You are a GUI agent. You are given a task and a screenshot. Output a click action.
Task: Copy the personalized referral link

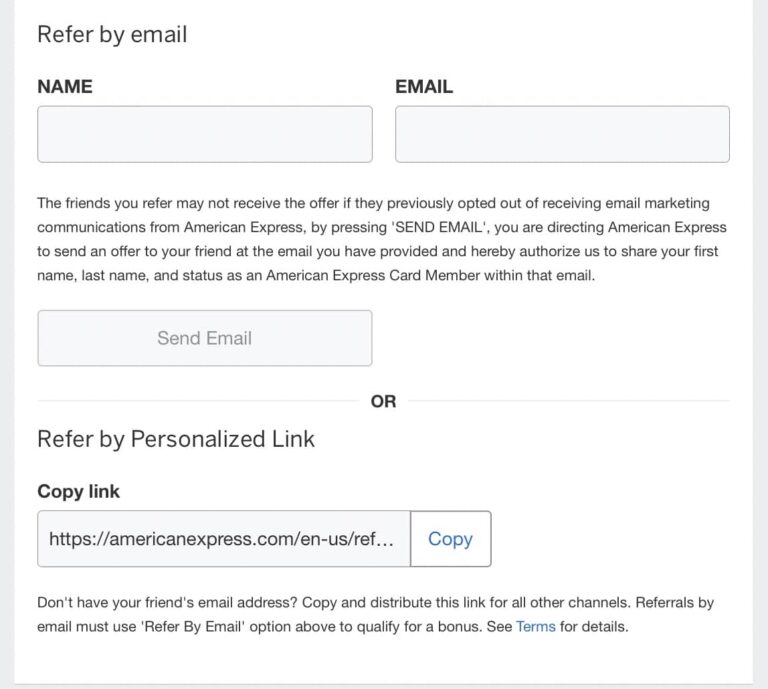pos(450,539)
